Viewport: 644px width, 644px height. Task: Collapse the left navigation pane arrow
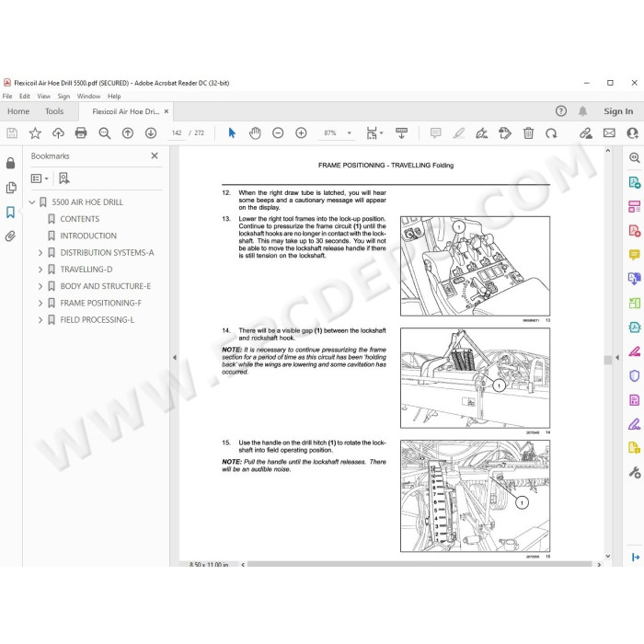pos(175,357)
